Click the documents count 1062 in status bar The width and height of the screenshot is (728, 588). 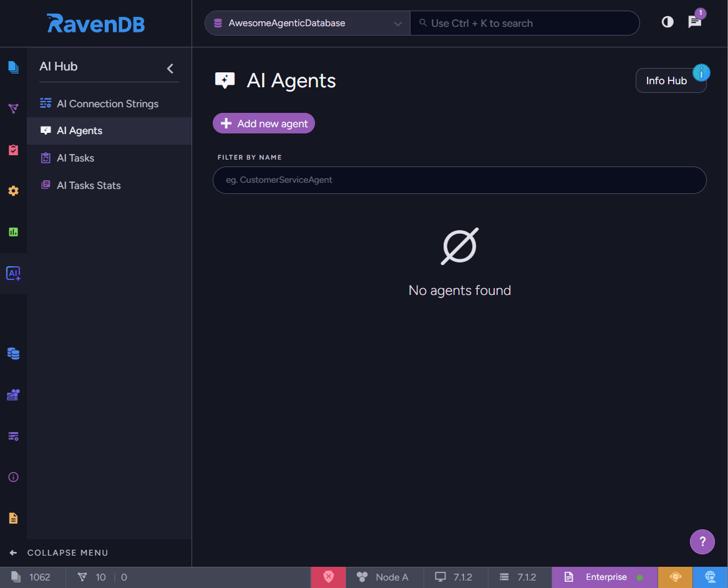click(x=31, y=577)
